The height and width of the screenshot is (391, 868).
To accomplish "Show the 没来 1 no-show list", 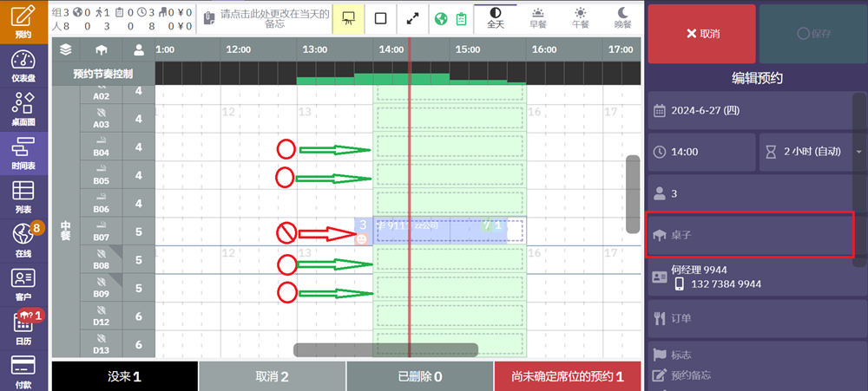I will (x=124, y=376).
